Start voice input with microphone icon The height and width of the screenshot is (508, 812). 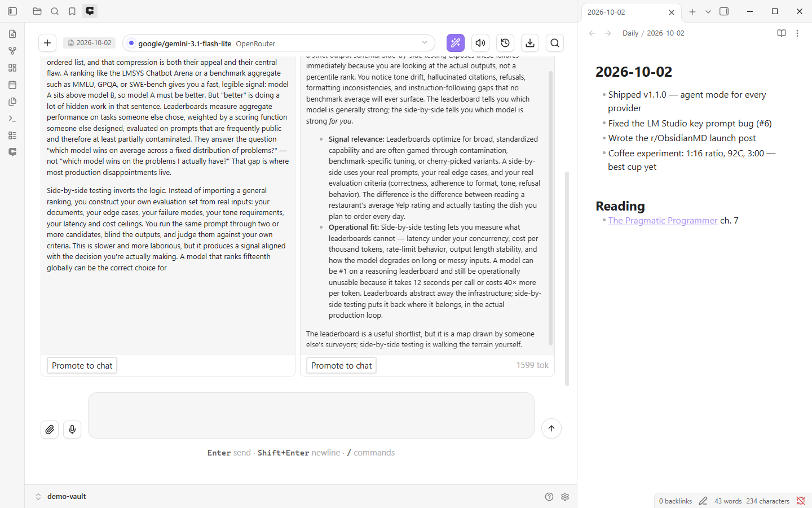pos(72,430)
